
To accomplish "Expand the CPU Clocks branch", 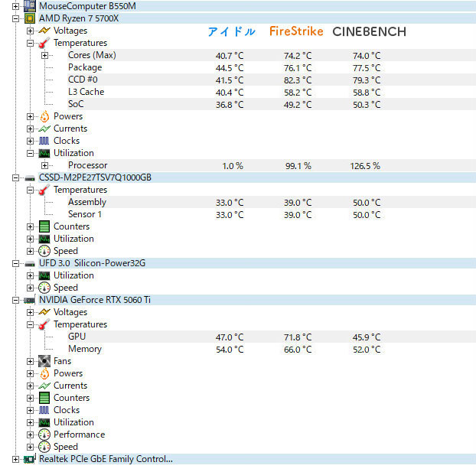I will click(30, 141).
